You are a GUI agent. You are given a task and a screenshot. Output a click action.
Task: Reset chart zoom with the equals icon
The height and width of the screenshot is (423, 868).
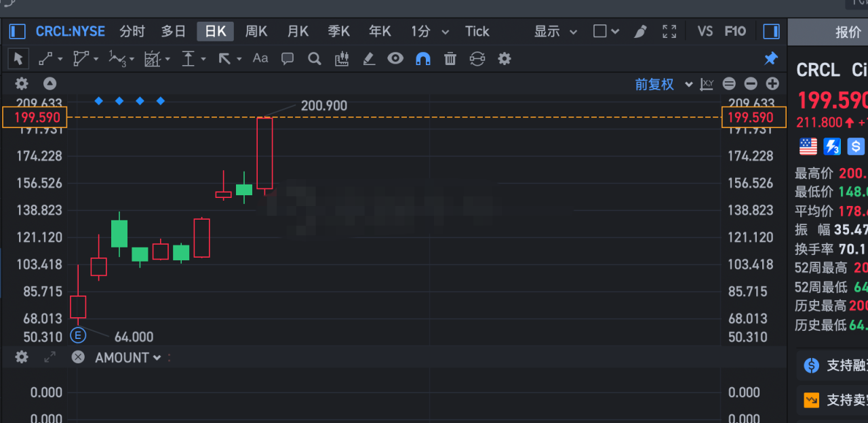729,84
